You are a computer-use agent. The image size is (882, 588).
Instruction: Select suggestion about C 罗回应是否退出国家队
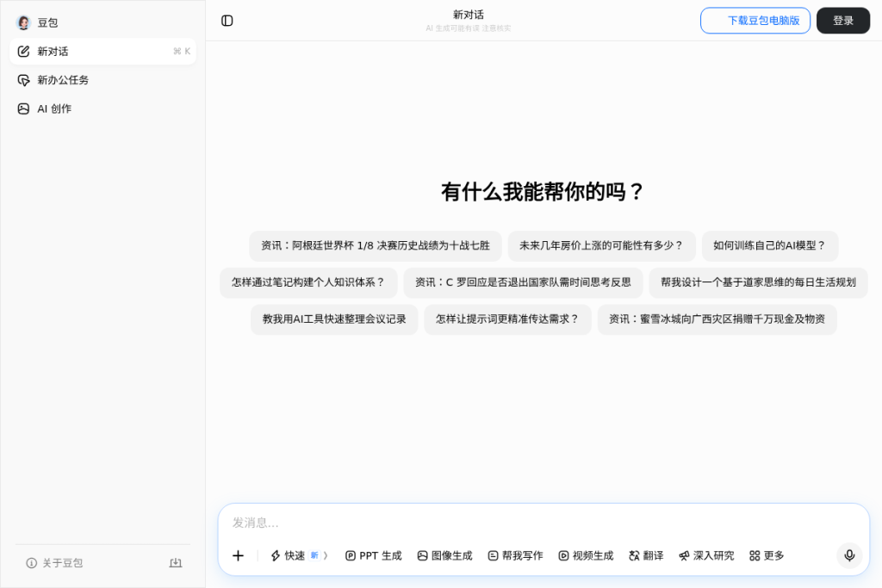[523, 282]
